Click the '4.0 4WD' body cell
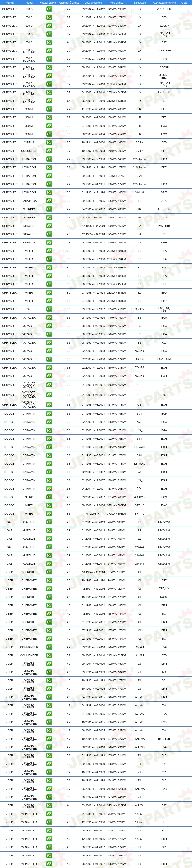192x868 pixels. [139, 497]
